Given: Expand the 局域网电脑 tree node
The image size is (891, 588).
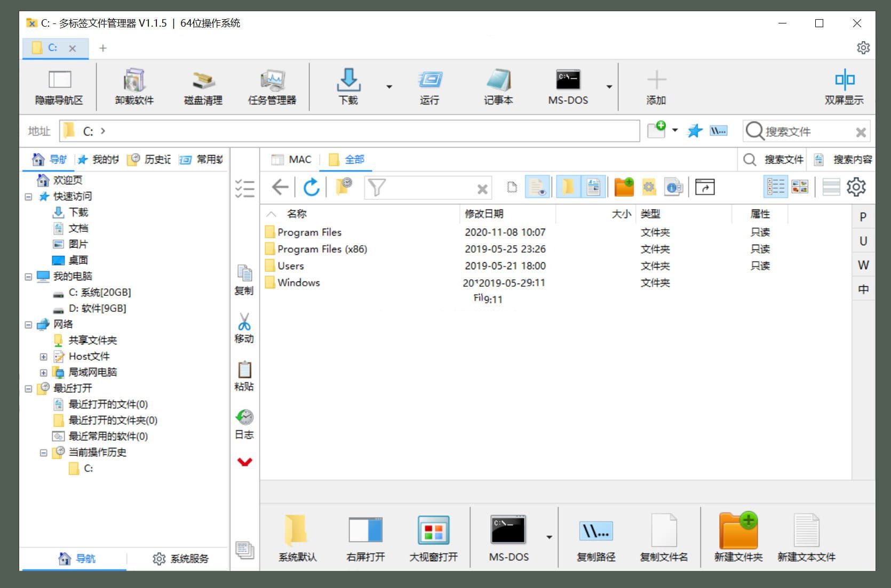Looking at the screenshot, I should click(44, 372).
